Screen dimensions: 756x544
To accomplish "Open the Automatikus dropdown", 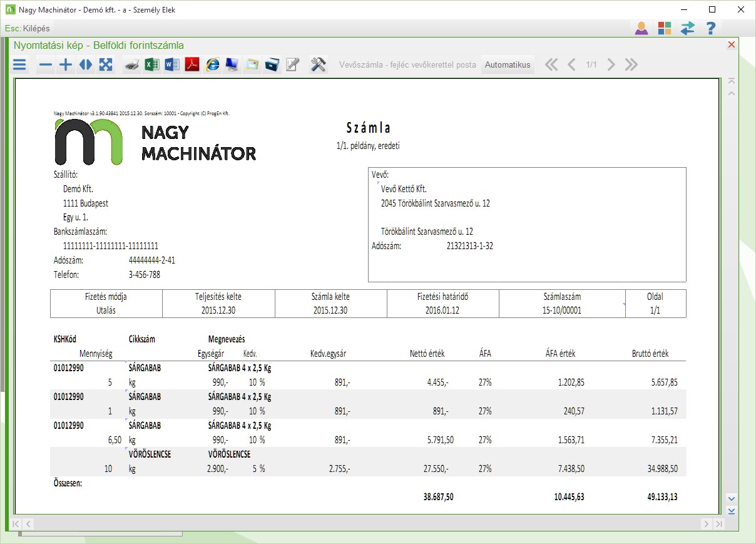I will (x=508, y=65).
